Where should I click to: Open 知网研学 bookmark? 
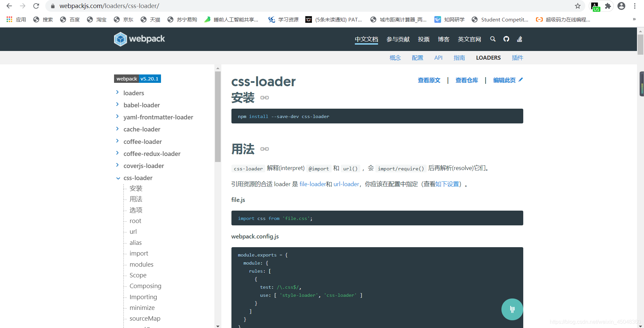pyautogui.click(x=449, y=19)
